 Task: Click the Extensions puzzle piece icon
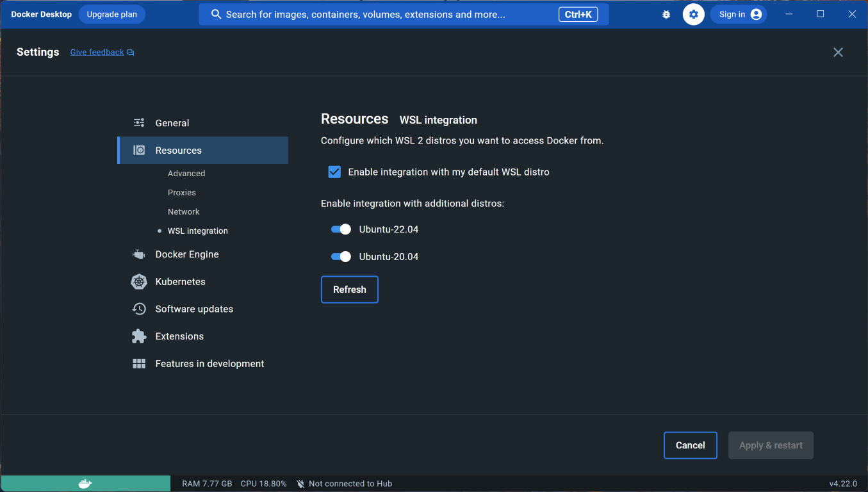point(139,336)
